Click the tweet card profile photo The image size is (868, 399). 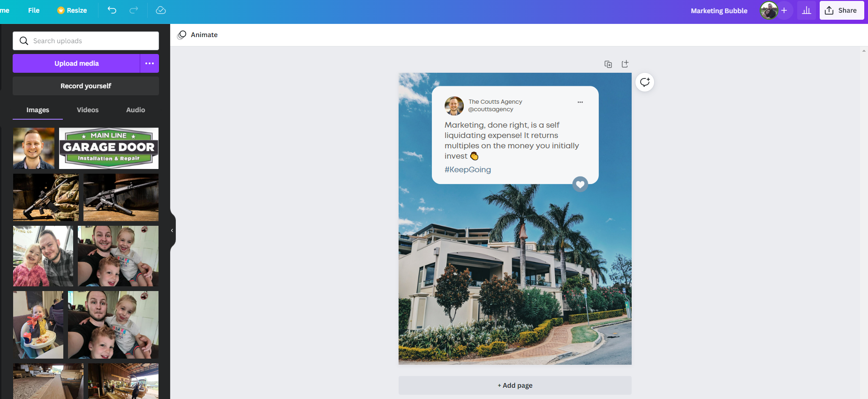pyautogui.click(x=454, y=106)
